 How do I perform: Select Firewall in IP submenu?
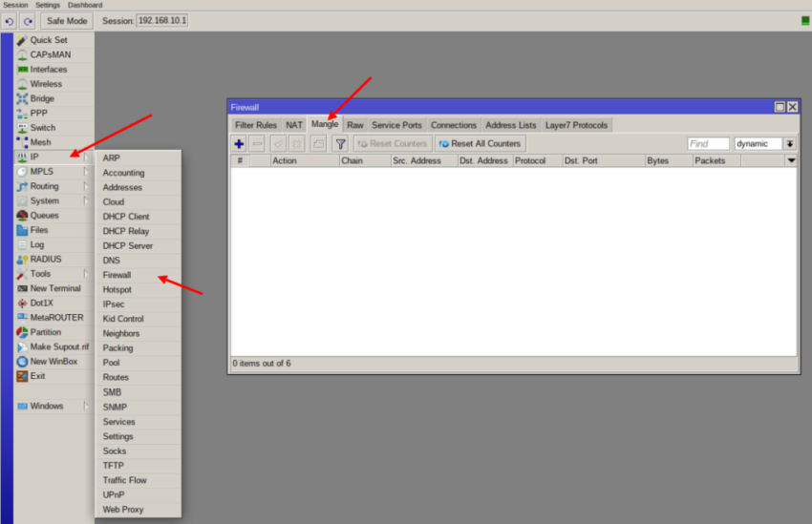pos(139,275)
